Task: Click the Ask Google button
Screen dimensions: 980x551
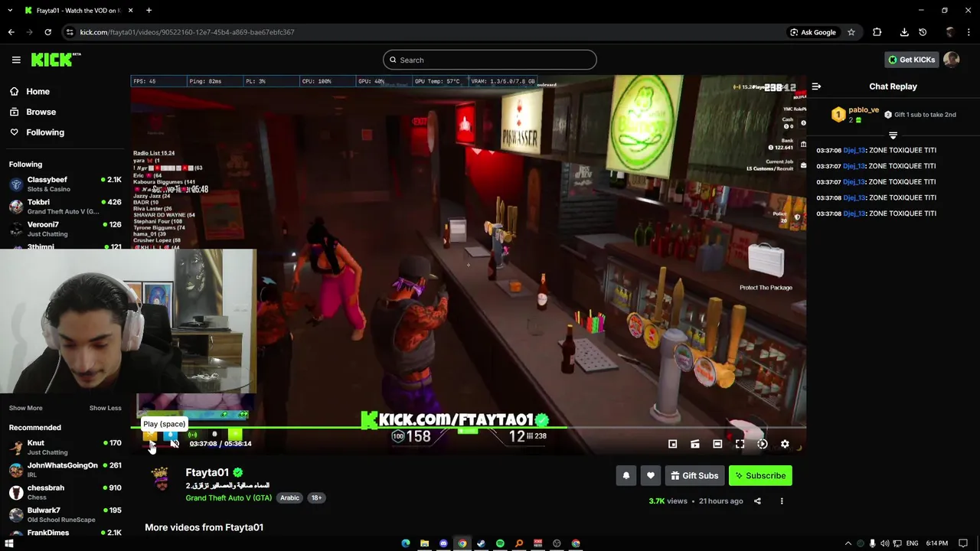Action: tap(813, 32)
